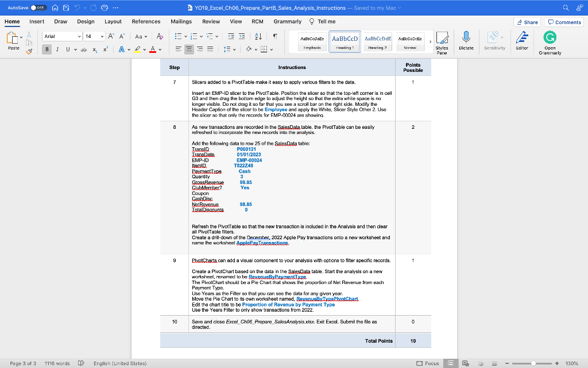Open the Grammarly ribbon tab
The height and width of the screenshot is (368, 588).
tap(287, 21)
